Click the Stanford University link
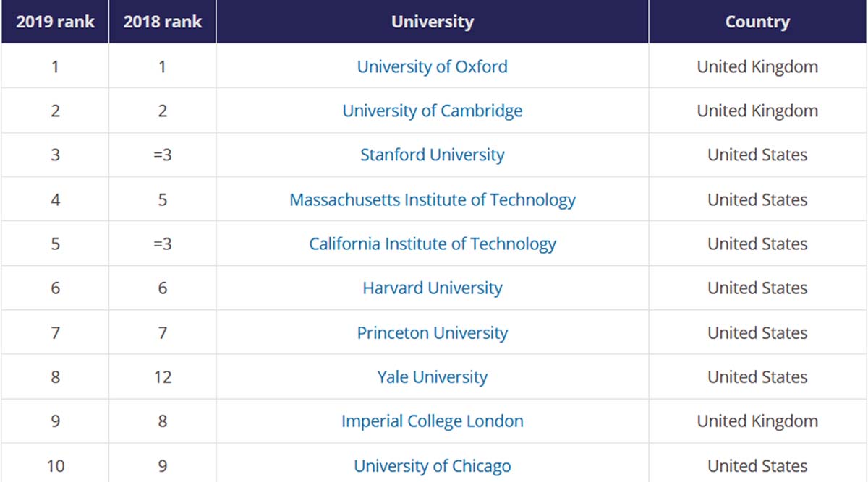 [x=433, y=155]
